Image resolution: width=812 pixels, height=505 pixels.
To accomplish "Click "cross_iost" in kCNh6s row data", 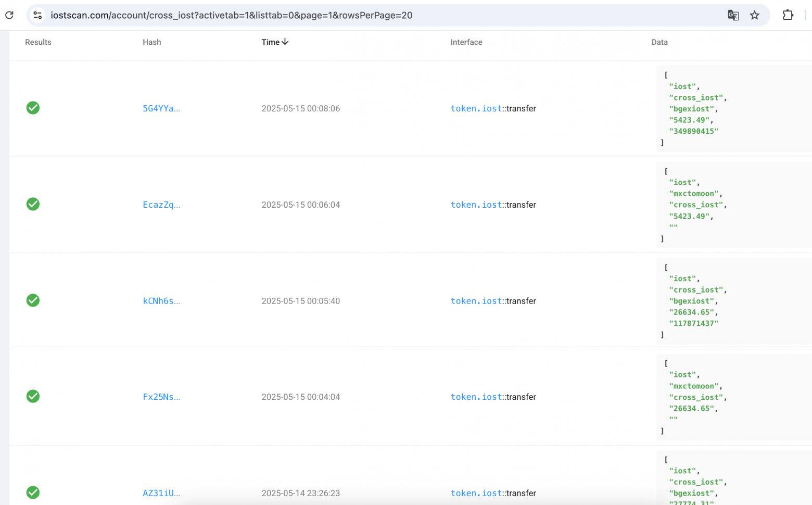I will 696,290.
